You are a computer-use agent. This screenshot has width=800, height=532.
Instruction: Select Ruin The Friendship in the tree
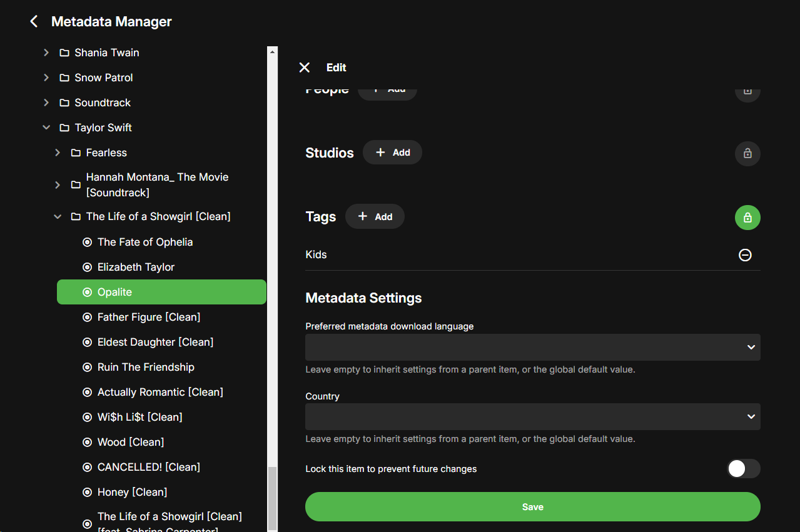pyautogui.click(x=146, y=367)
